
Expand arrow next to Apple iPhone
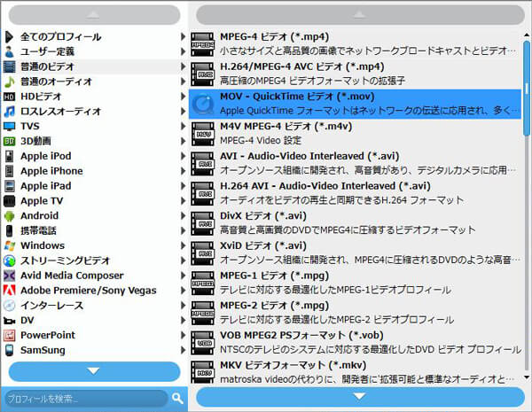click(183, 171)
